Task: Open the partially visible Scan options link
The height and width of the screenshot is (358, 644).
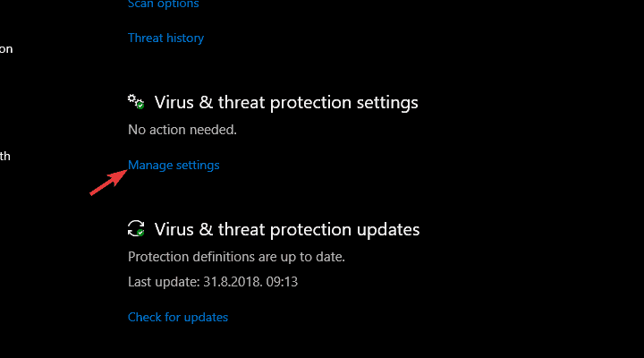Action: [x=163, y=4]
